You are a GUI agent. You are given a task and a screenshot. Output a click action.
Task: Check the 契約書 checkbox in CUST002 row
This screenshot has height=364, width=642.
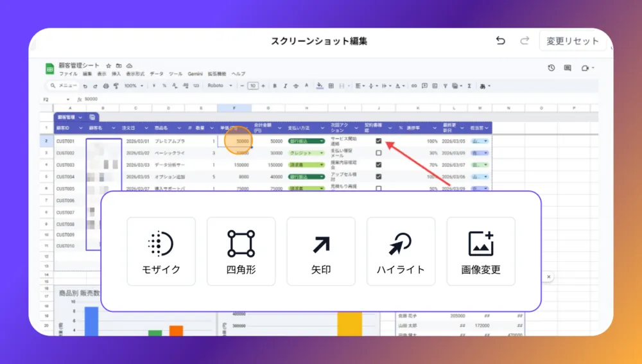pos(378,153)
